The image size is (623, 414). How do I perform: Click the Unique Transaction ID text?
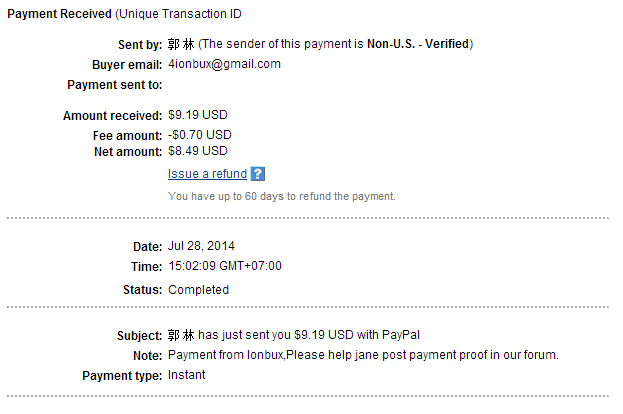[189, 14]
